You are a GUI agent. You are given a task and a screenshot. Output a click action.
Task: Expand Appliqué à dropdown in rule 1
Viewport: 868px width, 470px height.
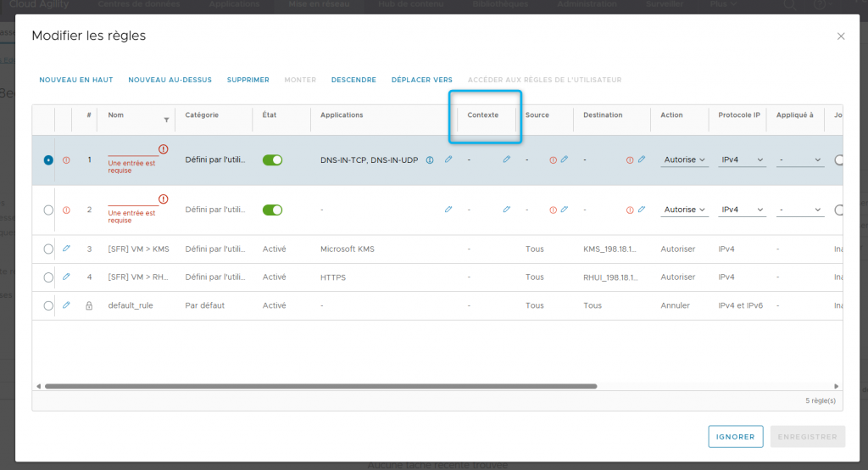(x=800, y=159)
